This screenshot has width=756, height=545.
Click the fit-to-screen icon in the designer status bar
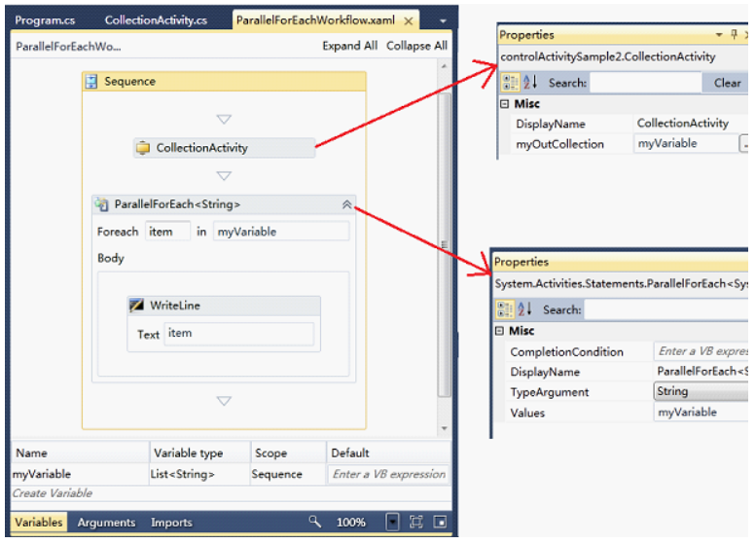[x=416, y=522]
